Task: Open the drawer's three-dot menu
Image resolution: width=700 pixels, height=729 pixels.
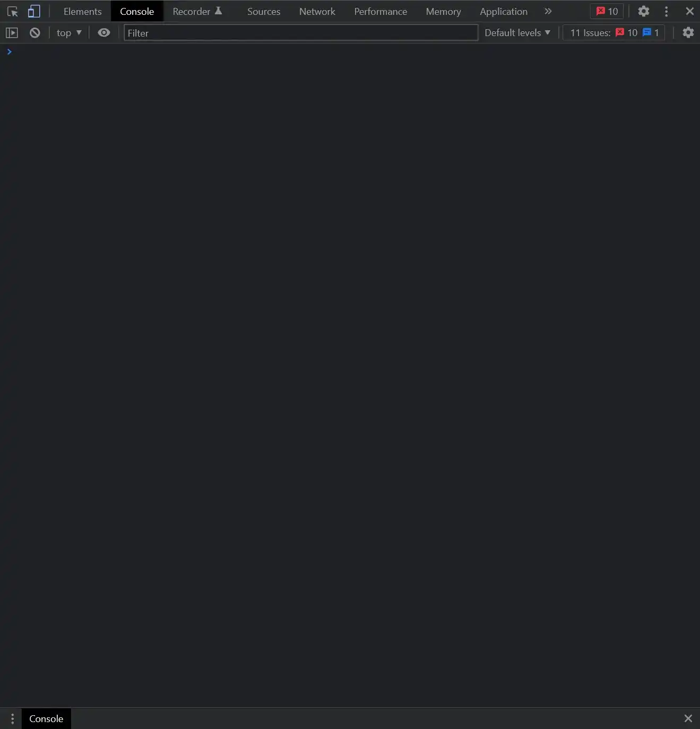Action: (12, 718)
